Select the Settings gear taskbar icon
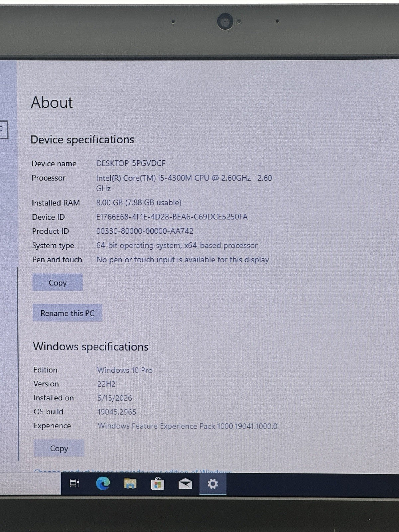This screenshot has height=532, width=399. pyautogui.click(x=213, y=484)
